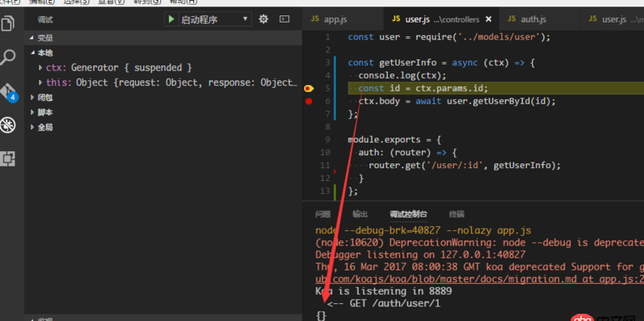Open the Explorer files icon in activity bar
Viewport: 644px width, 321px height.
[8, 23]
